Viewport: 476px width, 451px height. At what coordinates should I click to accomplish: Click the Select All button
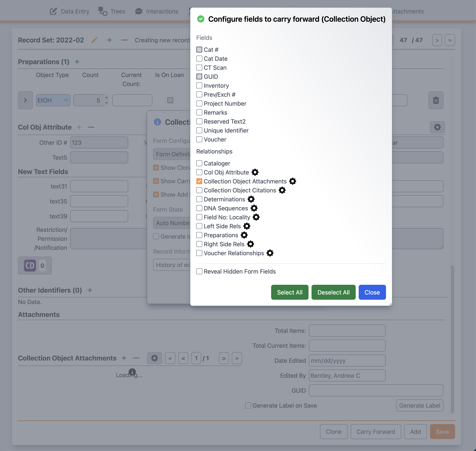290,292
